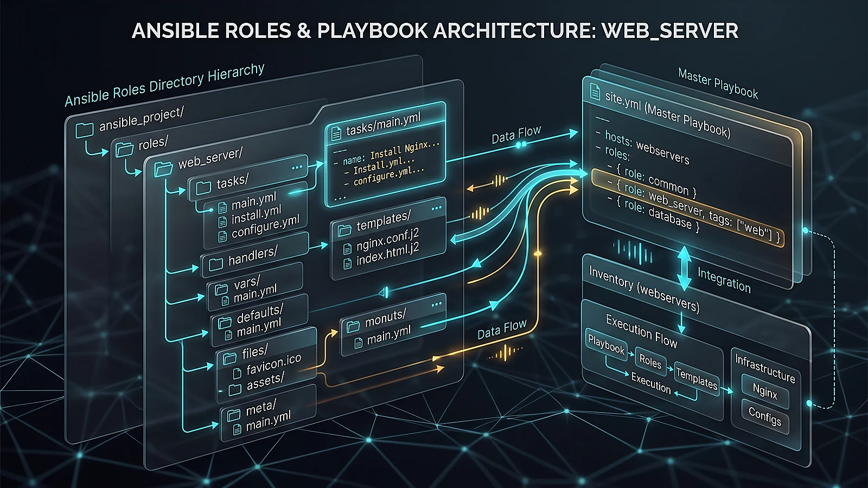868x488 pixels.
Task: Click the Playbook box in Execution Flow
Action: pyautogui.click(x=607, y=345)
